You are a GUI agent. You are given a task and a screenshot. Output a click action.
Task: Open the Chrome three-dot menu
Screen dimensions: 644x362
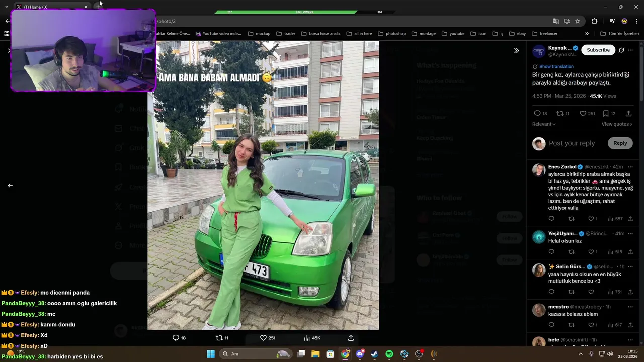[x=636, y=21]
